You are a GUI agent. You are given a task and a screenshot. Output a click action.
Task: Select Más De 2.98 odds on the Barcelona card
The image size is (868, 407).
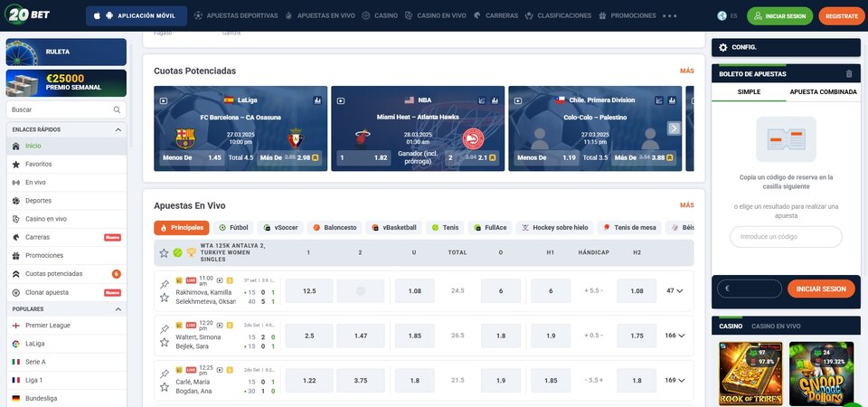point(289,157)
